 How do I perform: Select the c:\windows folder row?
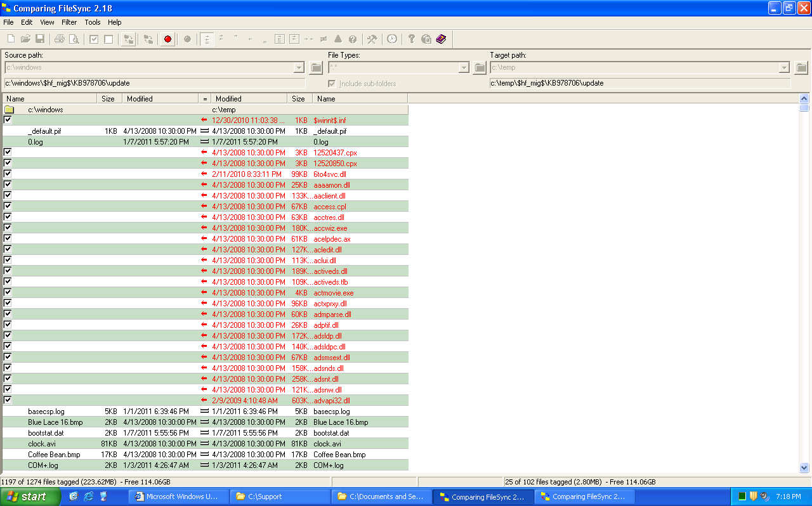pos(205,109)
